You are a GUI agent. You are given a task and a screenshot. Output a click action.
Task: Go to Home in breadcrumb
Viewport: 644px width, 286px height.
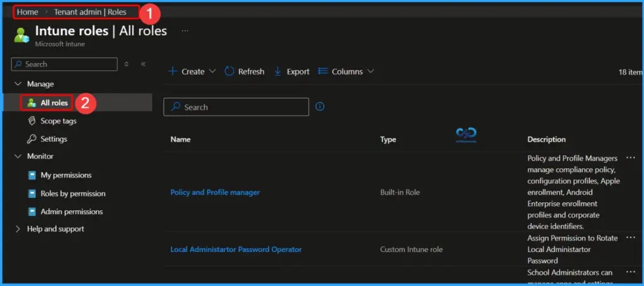[x=28, y=12]
